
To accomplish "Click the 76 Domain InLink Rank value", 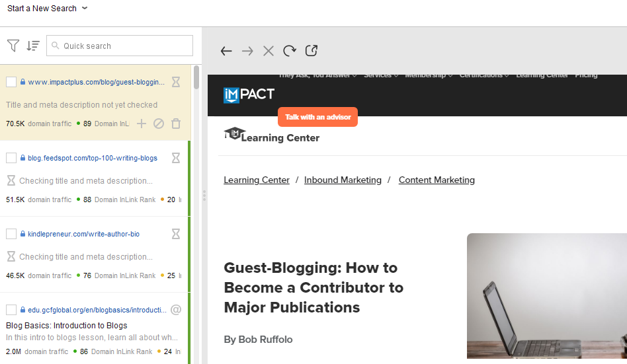I will click(87, 275).
